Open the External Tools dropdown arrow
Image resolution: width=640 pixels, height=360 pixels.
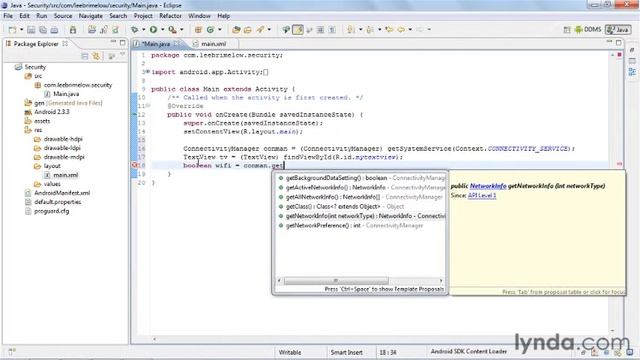(x=181, y=30)
